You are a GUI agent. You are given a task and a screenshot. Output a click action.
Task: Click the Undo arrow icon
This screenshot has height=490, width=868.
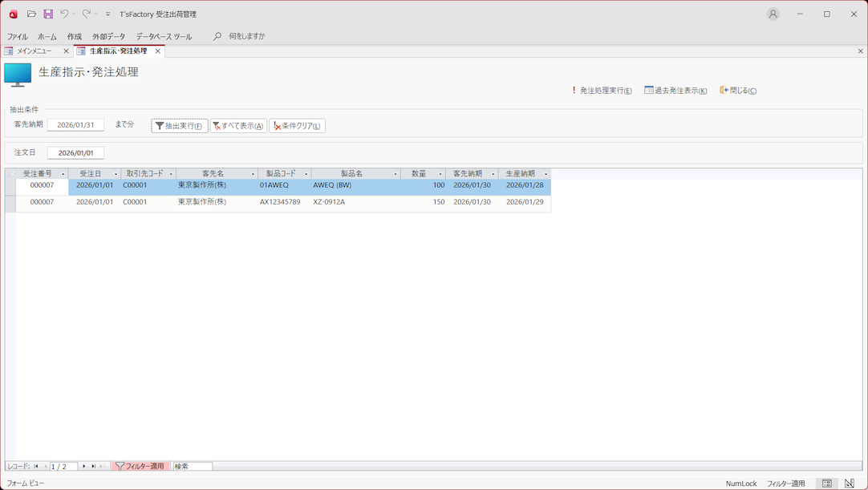(x=64, y=14)
